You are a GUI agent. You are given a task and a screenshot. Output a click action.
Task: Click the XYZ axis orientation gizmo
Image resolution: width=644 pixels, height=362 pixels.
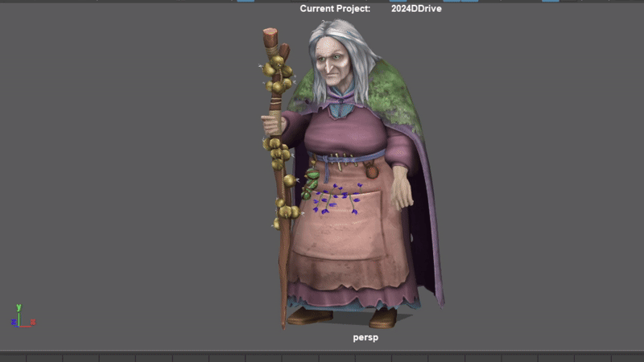point(23,315)
